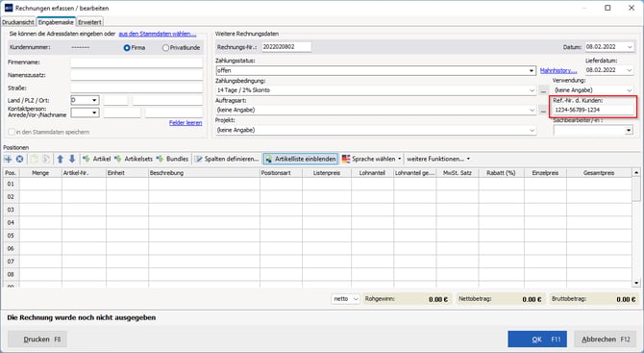
Task: Confirm with the OK F11 button
Action: coord(537,340)
